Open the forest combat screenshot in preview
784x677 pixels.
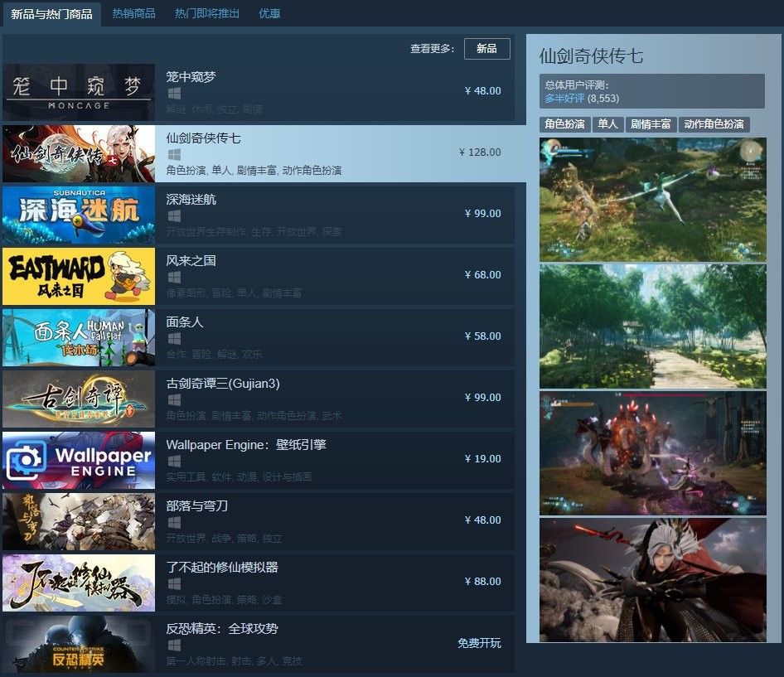652,200
